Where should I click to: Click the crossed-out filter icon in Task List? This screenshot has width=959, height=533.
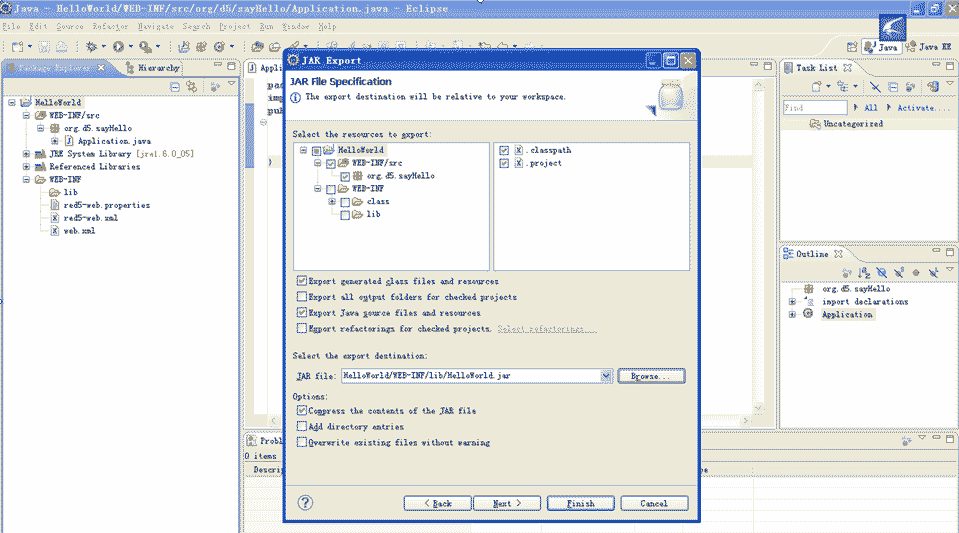point(875,87)
